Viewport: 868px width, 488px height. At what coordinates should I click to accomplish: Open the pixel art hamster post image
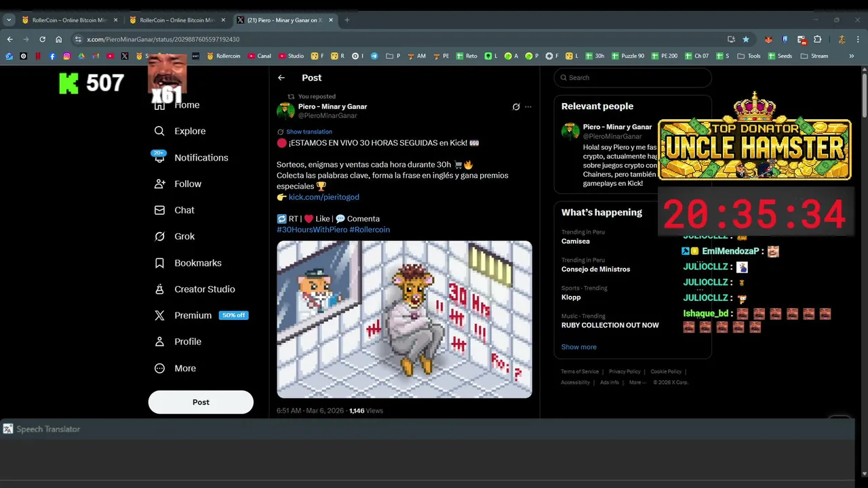(x=404, y=319)
